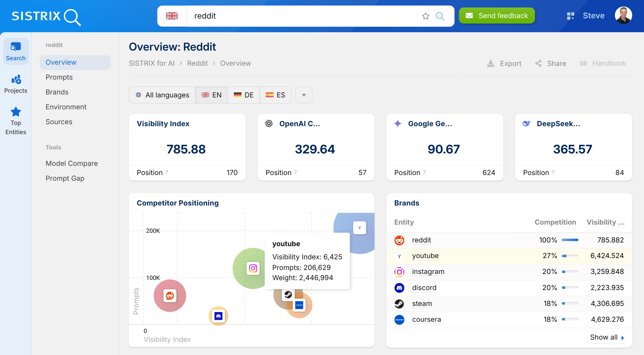Click Position help icon in Google card
The width and height of the screenshot is (644, 355).
pos(424,172)
